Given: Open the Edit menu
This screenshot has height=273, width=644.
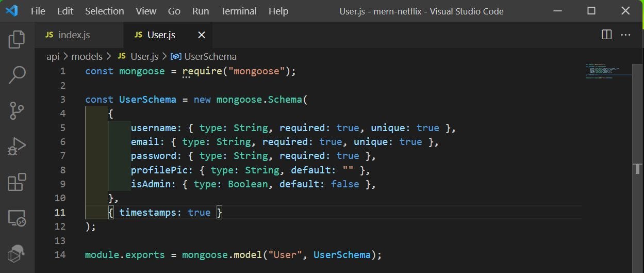Looking at the screenshot, I should click(x=65, y=11).
